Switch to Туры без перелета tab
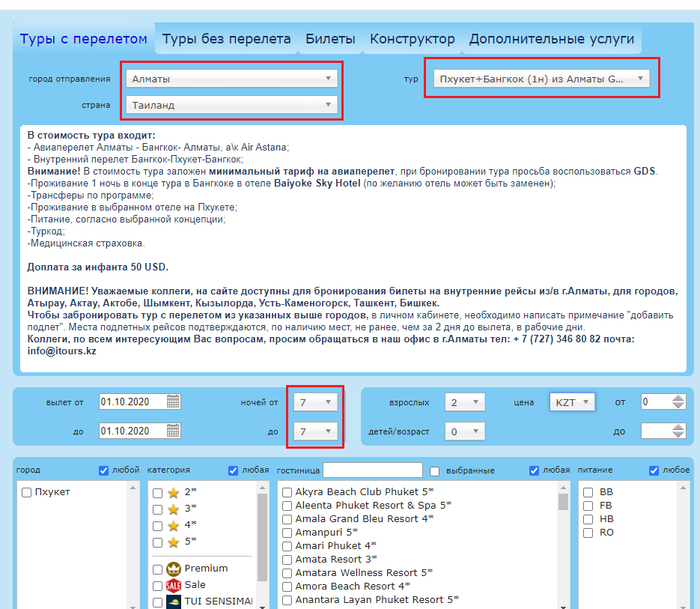This screenshot has height=609, width=700. click(226, 39)
